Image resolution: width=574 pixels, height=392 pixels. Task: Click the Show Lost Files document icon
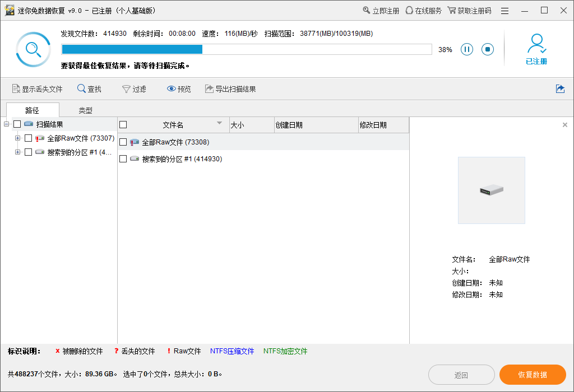(16, 89)
